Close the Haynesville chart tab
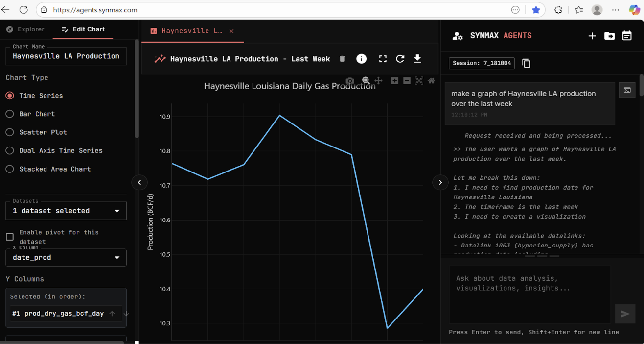 (x=231, y=31)
